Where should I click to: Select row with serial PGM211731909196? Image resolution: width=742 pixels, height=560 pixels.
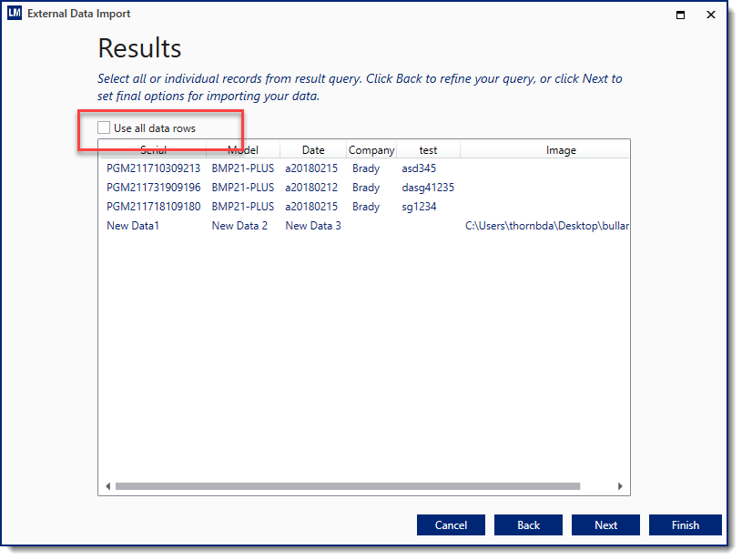click(153, 188)
